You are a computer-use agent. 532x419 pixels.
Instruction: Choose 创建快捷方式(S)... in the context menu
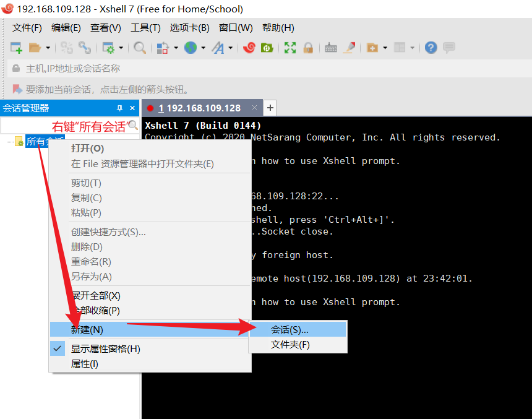click(x=150, y=232)
